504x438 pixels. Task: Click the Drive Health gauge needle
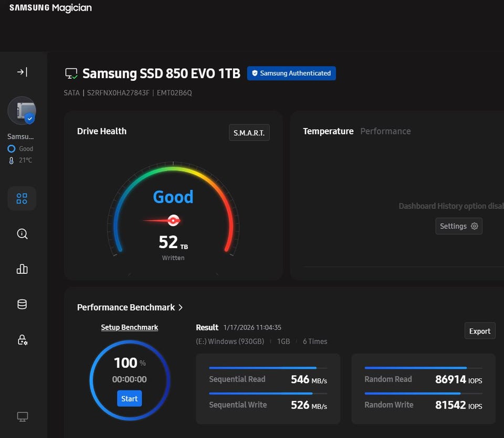pos(162,221)
